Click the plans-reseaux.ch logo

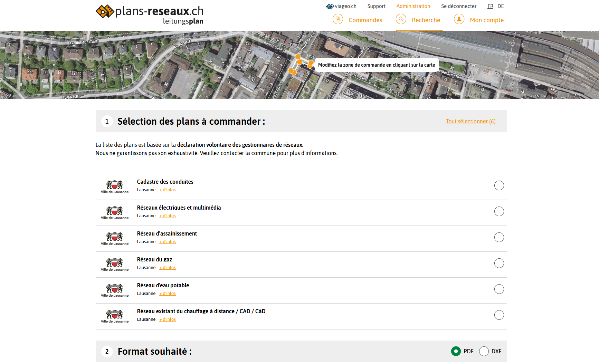150,15
